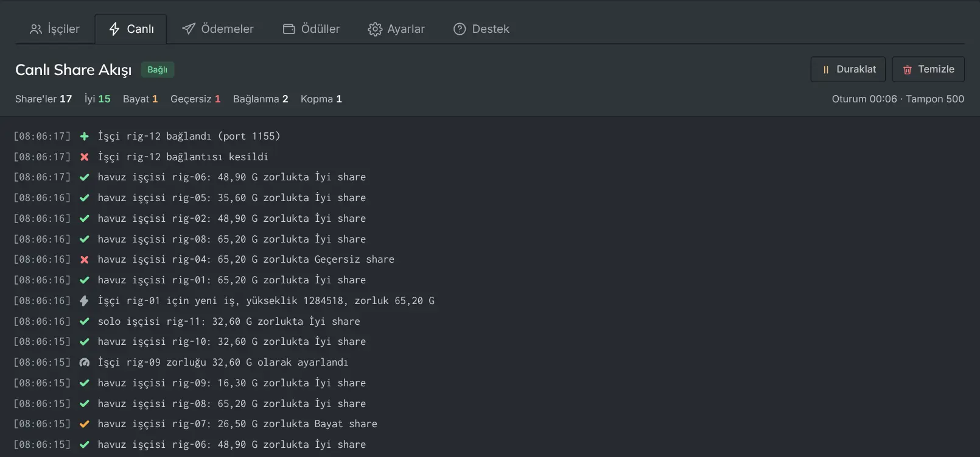Click the orange check on rig-07 stale share
Screen dimensions: 980x457
point(85,424)
